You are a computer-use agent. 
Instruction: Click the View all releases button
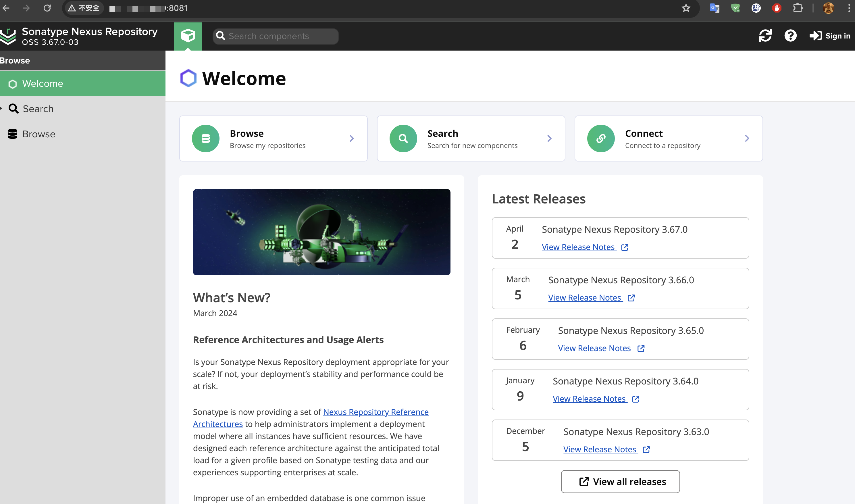[620, 482]
